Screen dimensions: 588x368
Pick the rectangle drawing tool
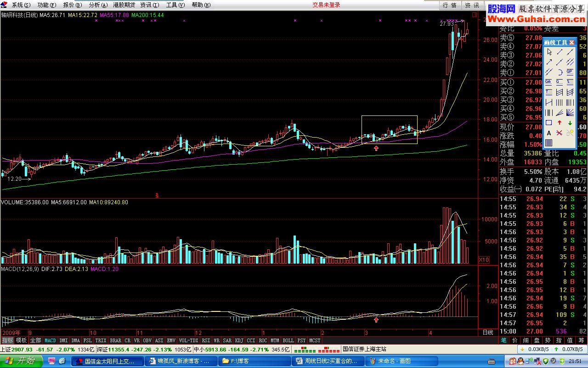[x=548, y=123]
